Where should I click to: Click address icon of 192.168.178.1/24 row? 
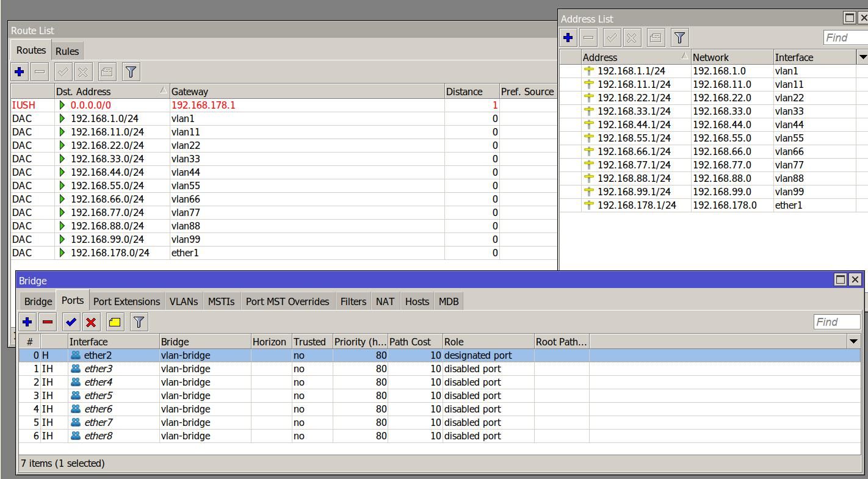(589, 205)
